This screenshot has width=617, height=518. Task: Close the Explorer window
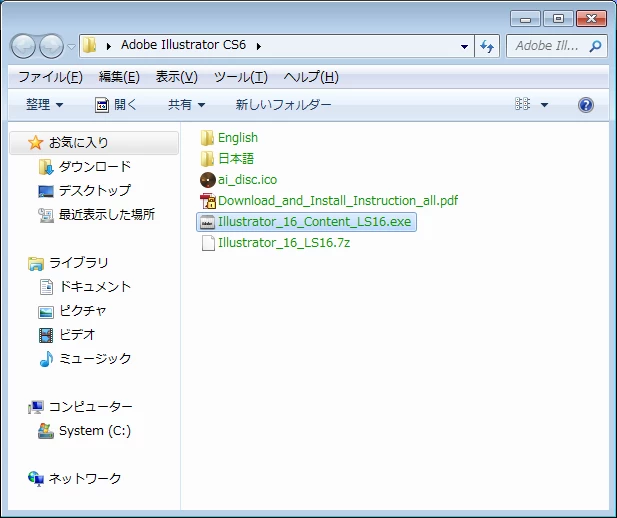tap(591, 18)
